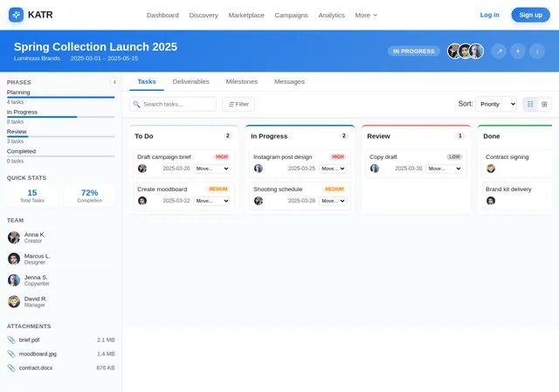Click the magnifier icon in task search
This screenshot has width=559, height=392.
coord(136,104)
